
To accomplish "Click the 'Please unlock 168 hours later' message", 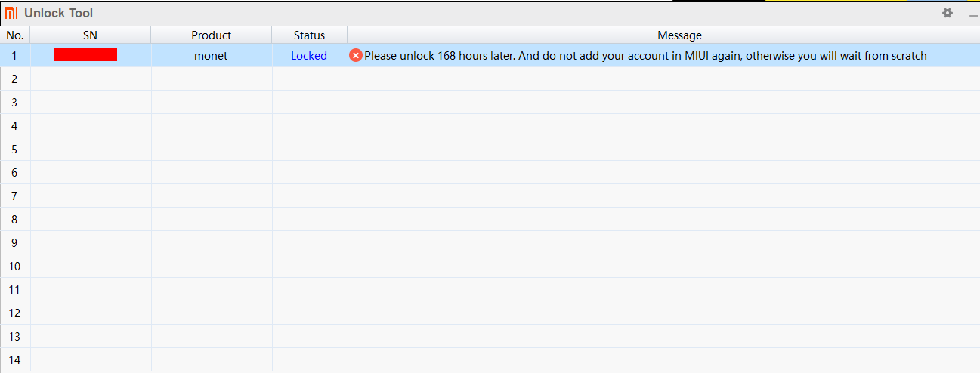I will coord(645,55).
